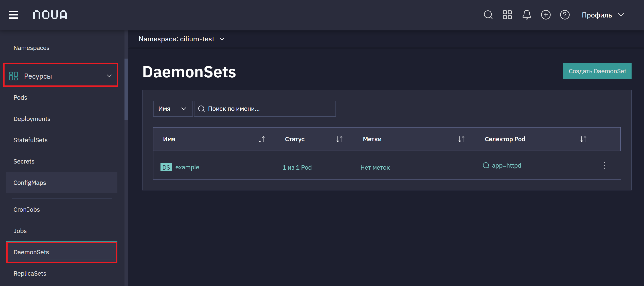The height and width of the screenshot is (286, 644).
Task: Open the search magnifier in the header
Action: (x=488, y=15)
